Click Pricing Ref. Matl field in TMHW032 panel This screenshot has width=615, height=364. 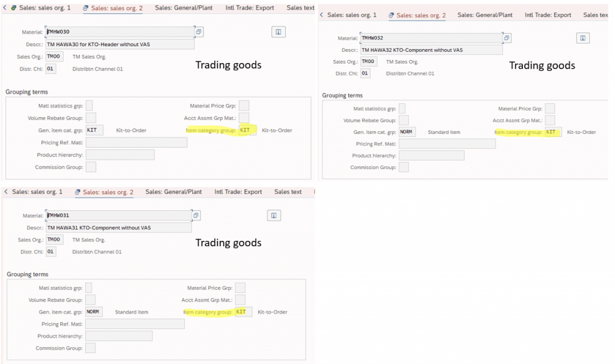coord(447,144)
